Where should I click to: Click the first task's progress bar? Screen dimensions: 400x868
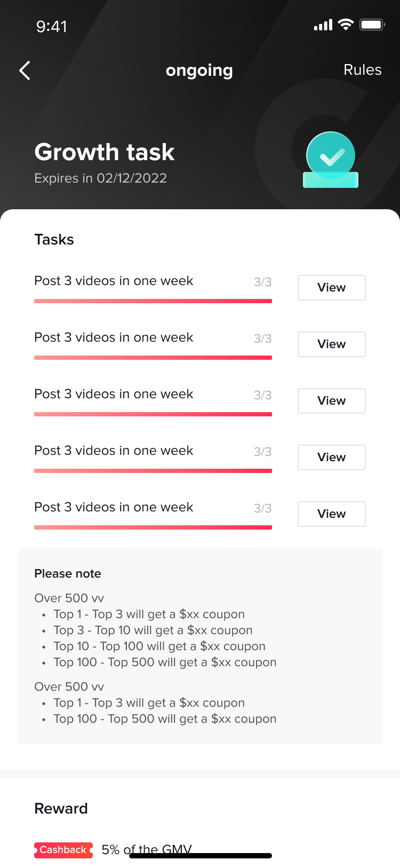pyautogui.click(x=153, y=301)
